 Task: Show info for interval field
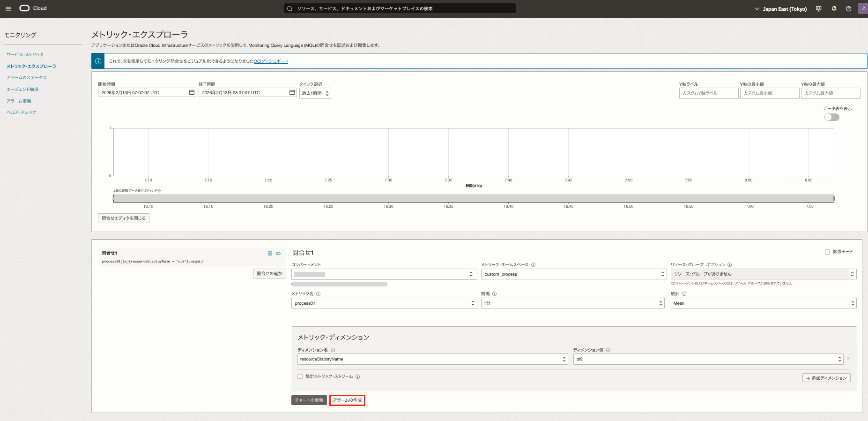pyautogui.click(x=494, y=294)
